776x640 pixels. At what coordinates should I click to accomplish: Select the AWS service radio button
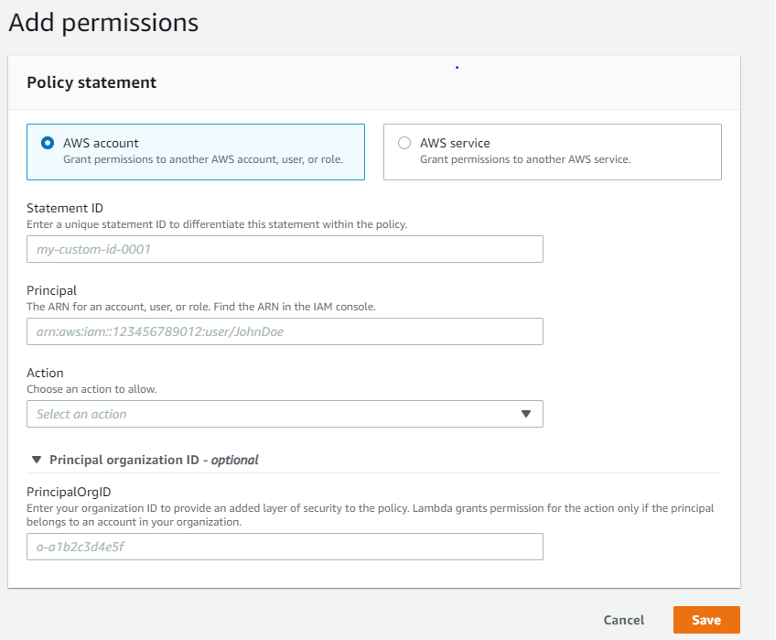[x=404, y=143]
